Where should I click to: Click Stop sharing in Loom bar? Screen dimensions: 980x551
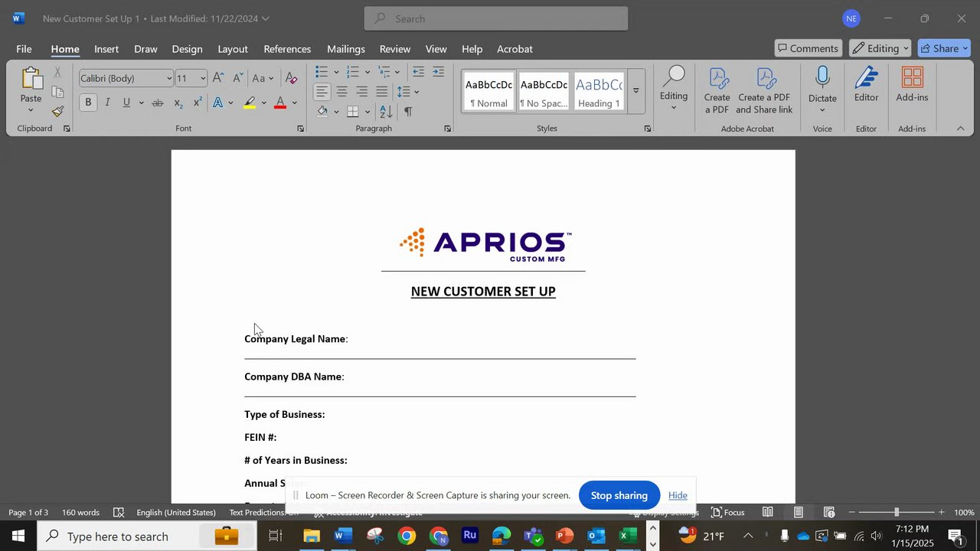pos(619,496)
